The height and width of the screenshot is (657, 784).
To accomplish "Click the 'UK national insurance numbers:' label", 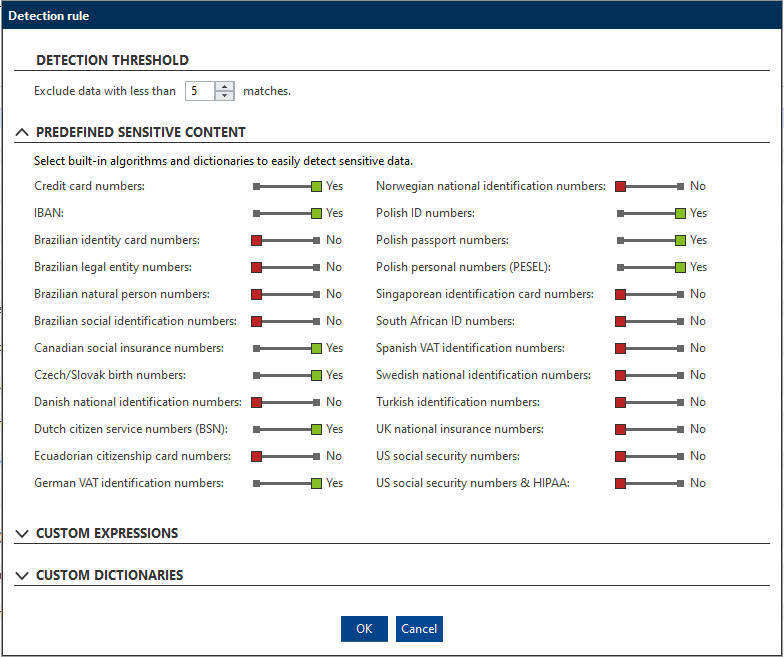I will pyautogui.click(x=460, y=429).
